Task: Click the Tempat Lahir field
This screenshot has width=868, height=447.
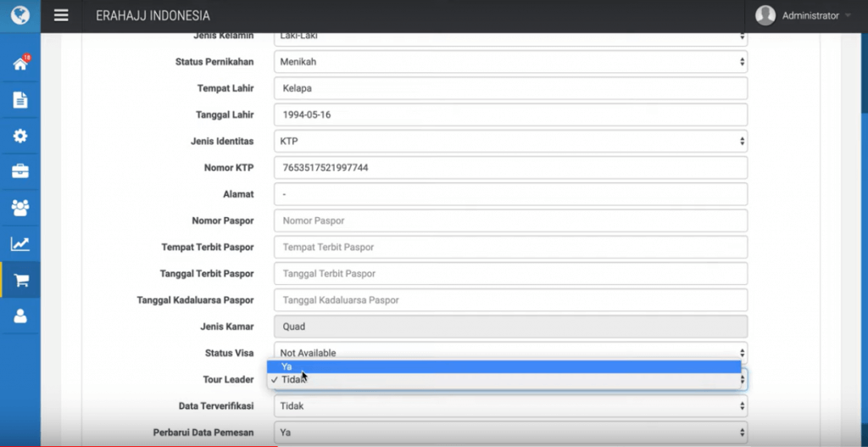Action: pos(510,88)
